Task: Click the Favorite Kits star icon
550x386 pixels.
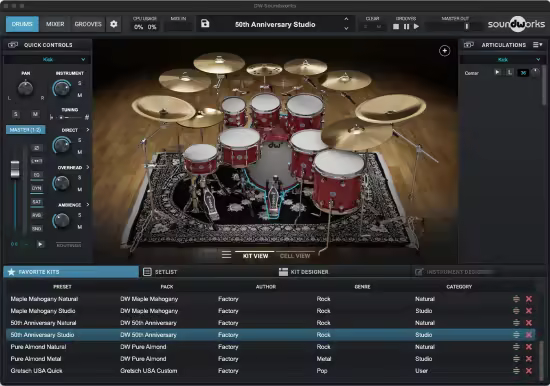Action: pyautogui.click(x=11, y=272)
